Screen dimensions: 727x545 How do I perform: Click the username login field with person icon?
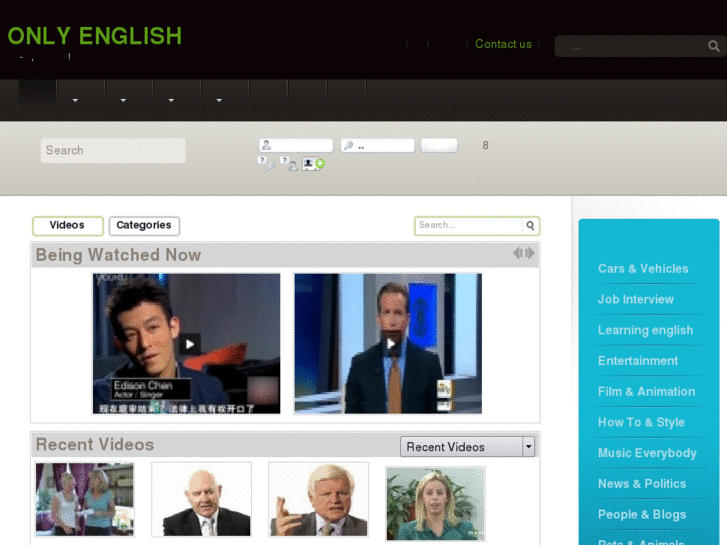pyautogui.click(x=296, y=145)
